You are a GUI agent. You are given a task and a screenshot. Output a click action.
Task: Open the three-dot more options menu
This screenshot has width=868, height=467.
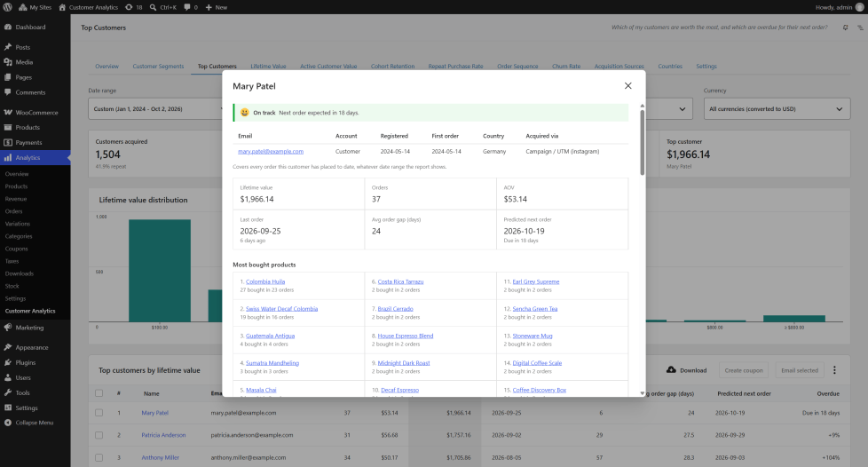click(x=834, y=370)
